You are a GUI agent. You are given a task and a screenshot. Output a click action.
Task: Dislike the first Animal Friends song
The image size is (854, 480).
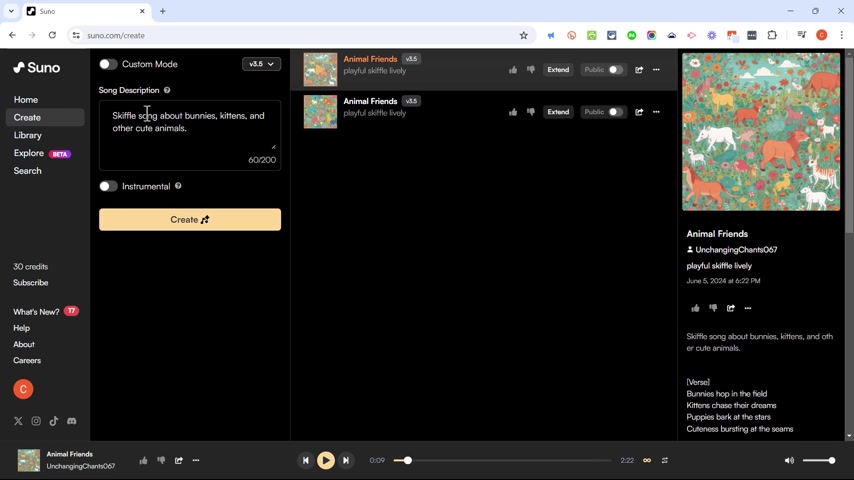[x=530, y=70]
